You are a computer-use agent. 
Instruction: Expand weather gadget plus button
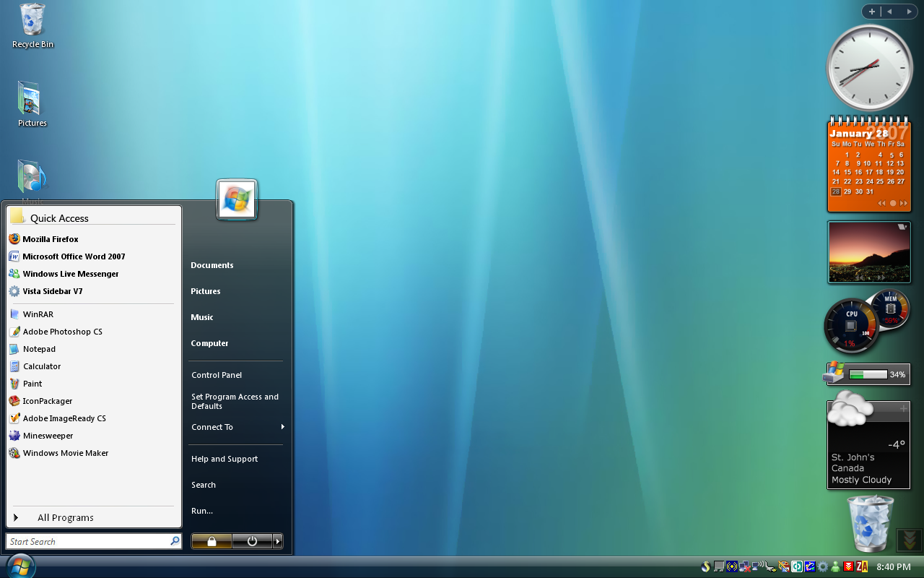[903, 409]
